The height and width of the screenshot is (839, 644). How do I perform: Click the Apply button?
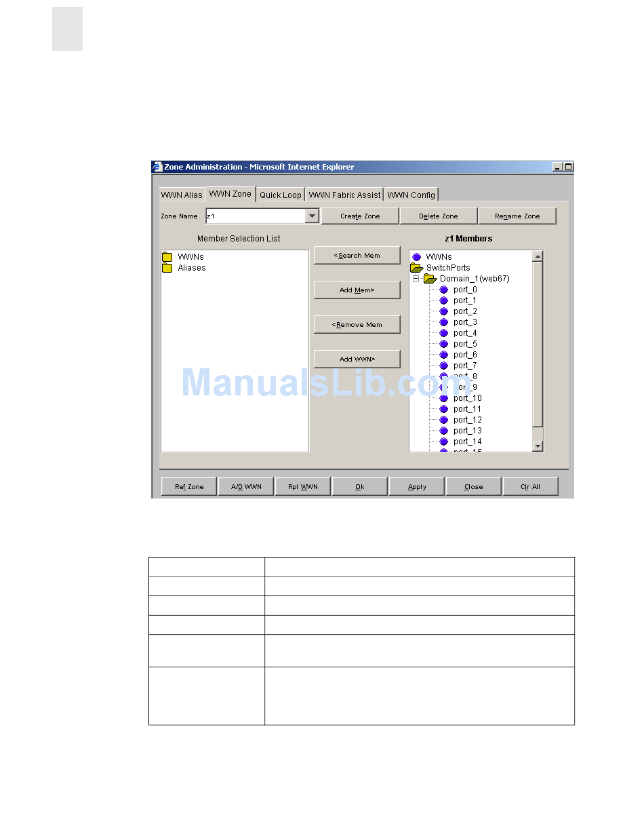click(x=417, y=486)
